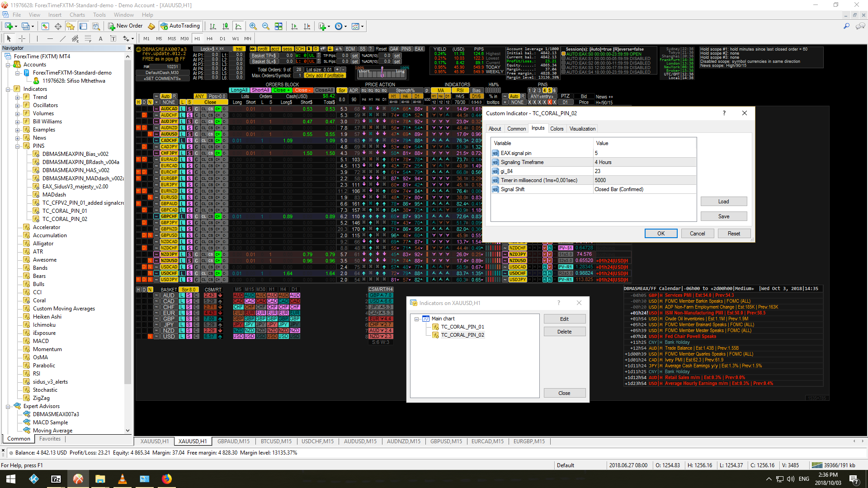Expand the Oscillators indicators folder
868x488 pixels.
tap(18, 105)
